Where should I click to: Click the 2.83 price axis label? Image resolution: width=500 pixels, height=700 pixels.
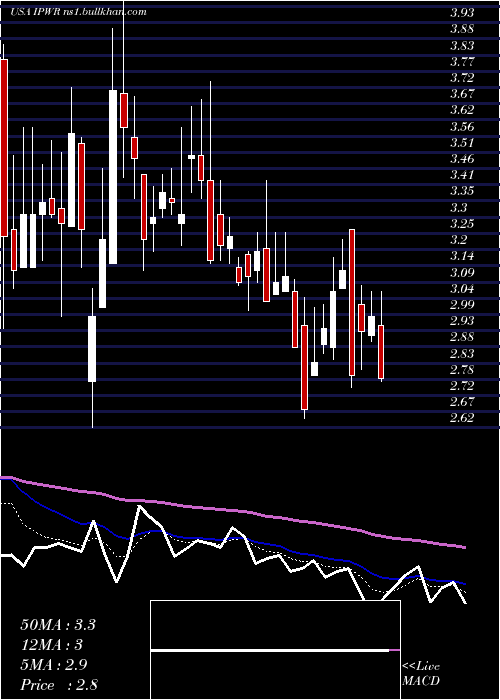pos(462,353)
